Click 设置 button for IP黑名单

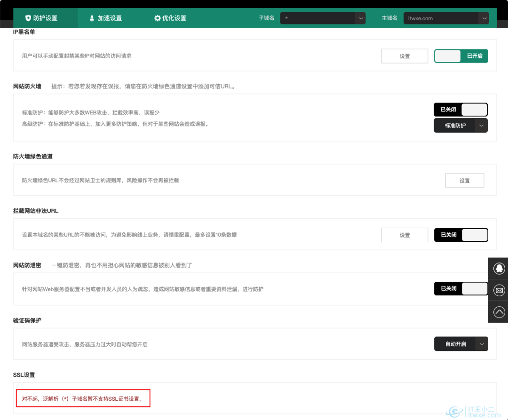tap(405, 56)
